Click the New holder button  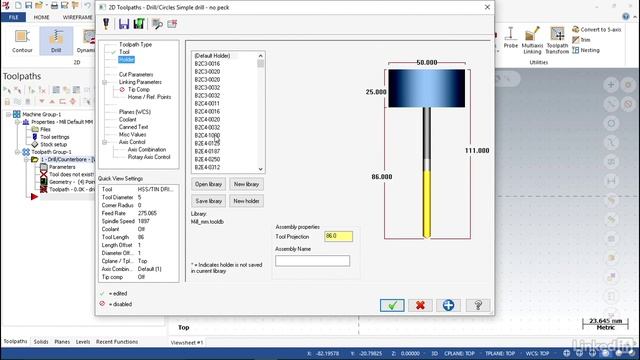click(246, 201)
